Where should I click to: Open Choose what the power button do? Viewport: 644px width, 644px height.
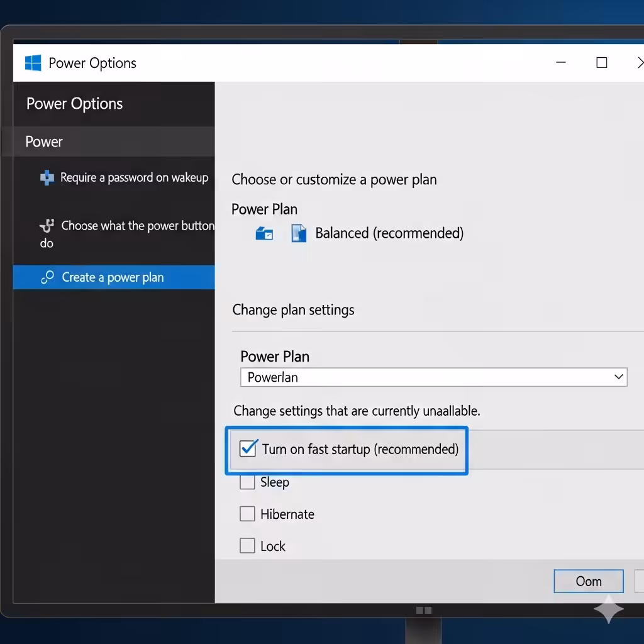126,234
